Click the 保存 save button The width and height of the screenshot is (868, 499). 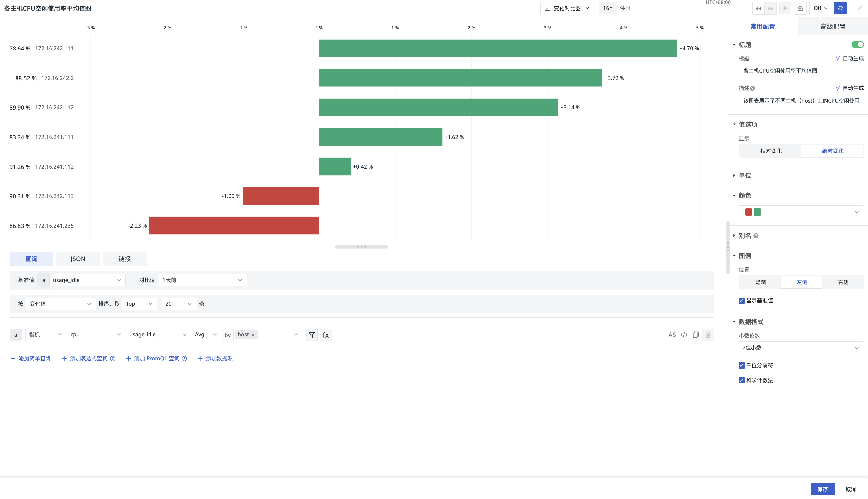point(822,489)
